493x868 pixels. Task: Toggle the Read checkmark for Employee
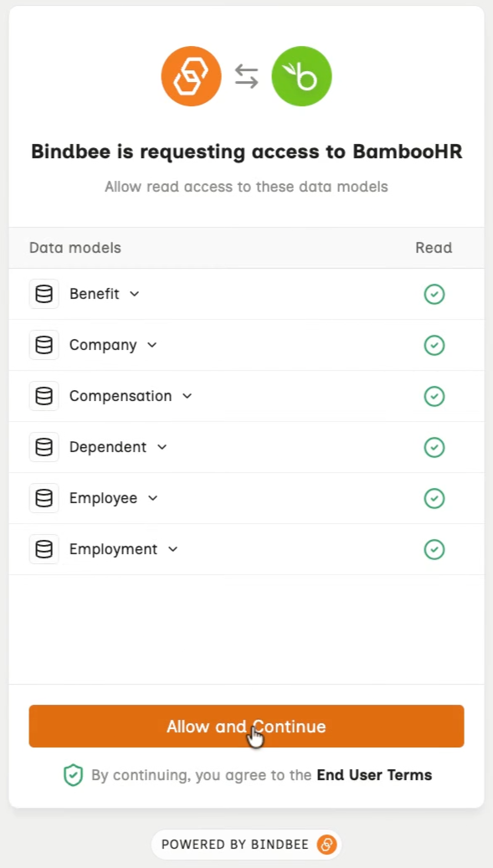[434, 498]
